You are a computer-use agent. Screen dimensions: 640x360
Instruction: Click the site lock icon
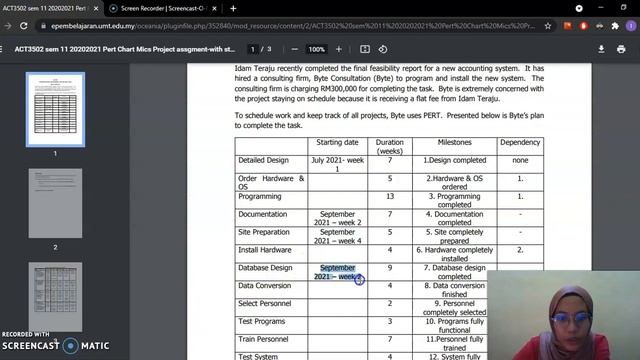43,26
